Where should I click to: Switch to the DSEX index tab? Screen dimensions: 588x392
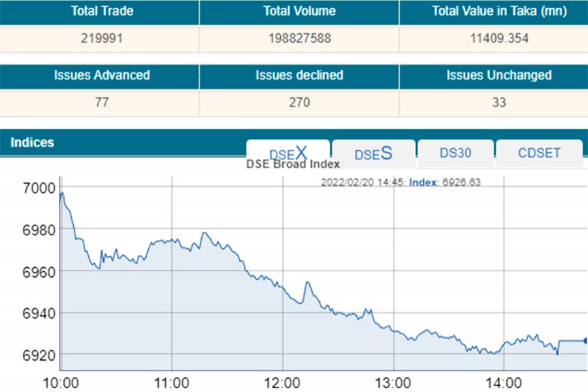click(288, 154)
